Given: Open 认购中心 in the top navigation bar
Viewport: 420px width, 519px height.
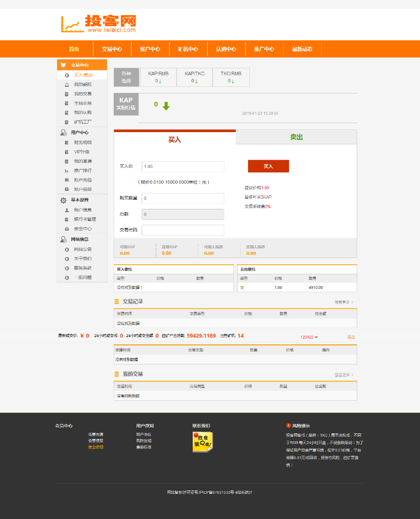Looking at the screenshot, I should click(226, 49).
